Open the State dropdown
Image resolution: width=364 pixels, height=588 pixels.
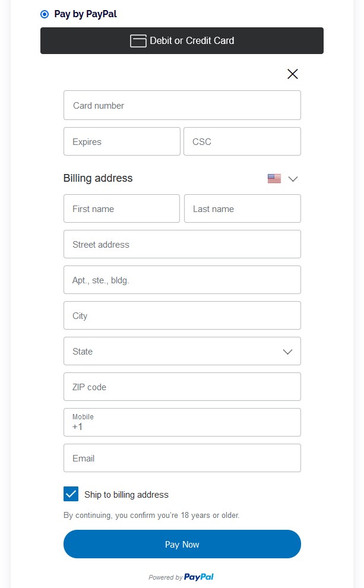tap(182, 351)
